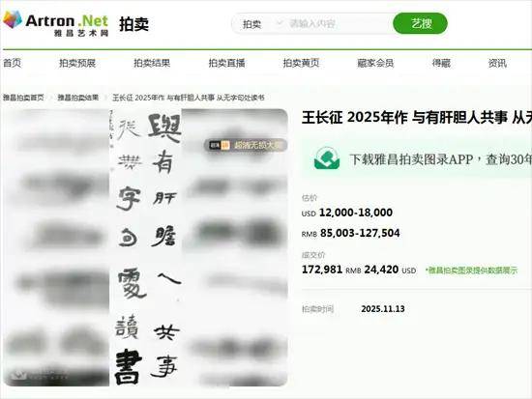Open 拍卖黄页 navigation item
Screen dimensions: 532x399
point(301,63)
